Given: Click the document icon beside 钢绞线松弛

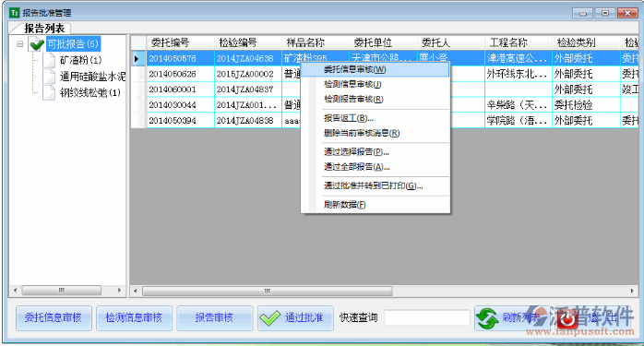Looking at the screenshot, I should [49, 92].
